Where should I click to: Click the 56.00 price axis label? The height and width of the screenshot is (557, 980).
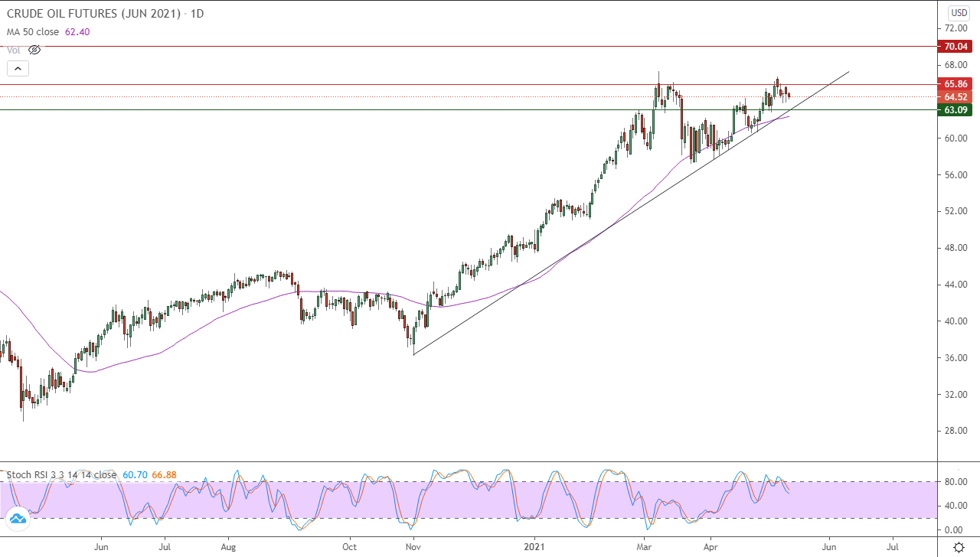coord(956,175)
